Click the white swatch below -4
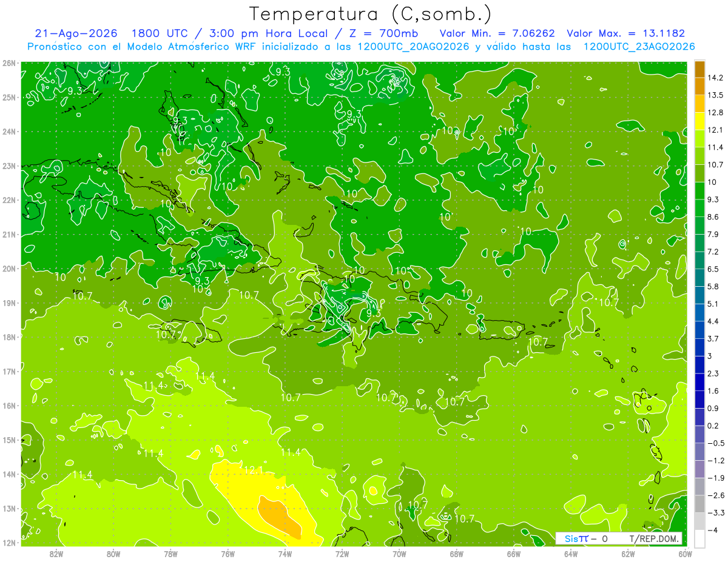Screen dimensions: 728x562 click(x=699, y=538)
